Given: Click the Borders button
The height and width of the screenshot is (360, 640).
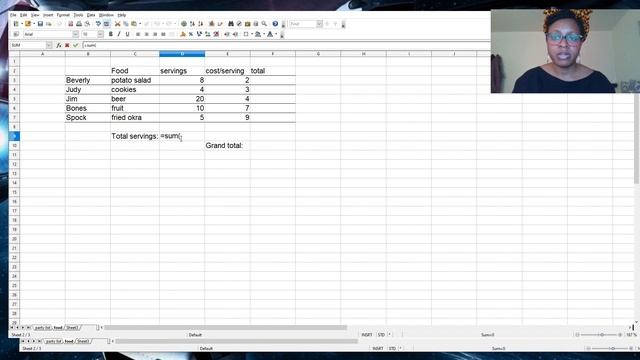Looking at the screenshot, I should click(x=246, y=34).
